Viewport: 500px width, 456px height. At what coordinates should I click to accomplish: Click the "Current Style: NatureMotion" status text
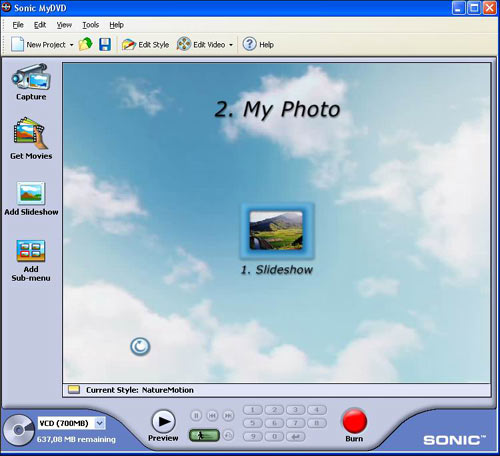[140, 390]
